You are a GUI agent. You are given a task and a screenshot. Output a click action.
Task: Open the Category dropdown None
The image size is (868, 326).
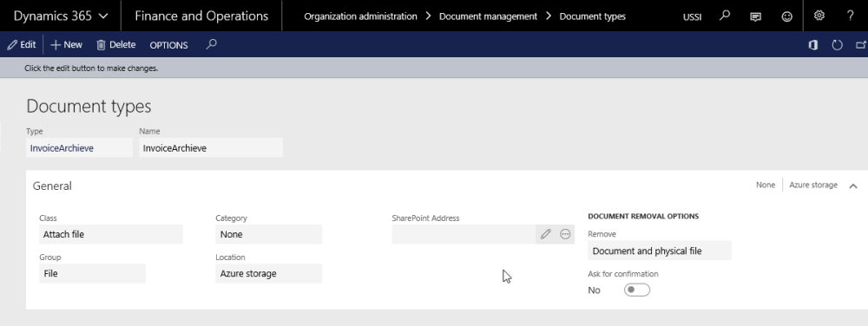click(x=268, y=234)
